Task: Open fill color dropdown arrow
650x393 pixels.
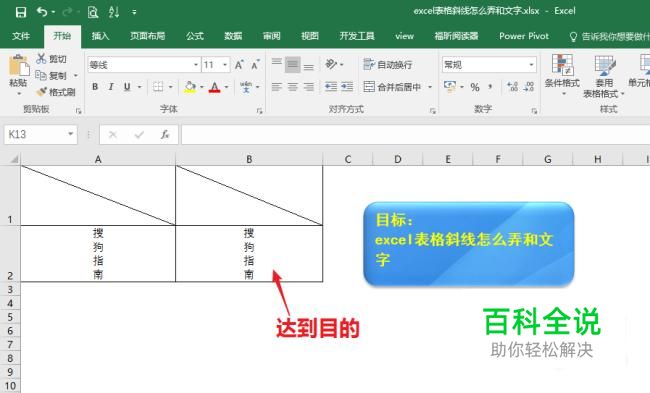Action: [x=202, y=87]
